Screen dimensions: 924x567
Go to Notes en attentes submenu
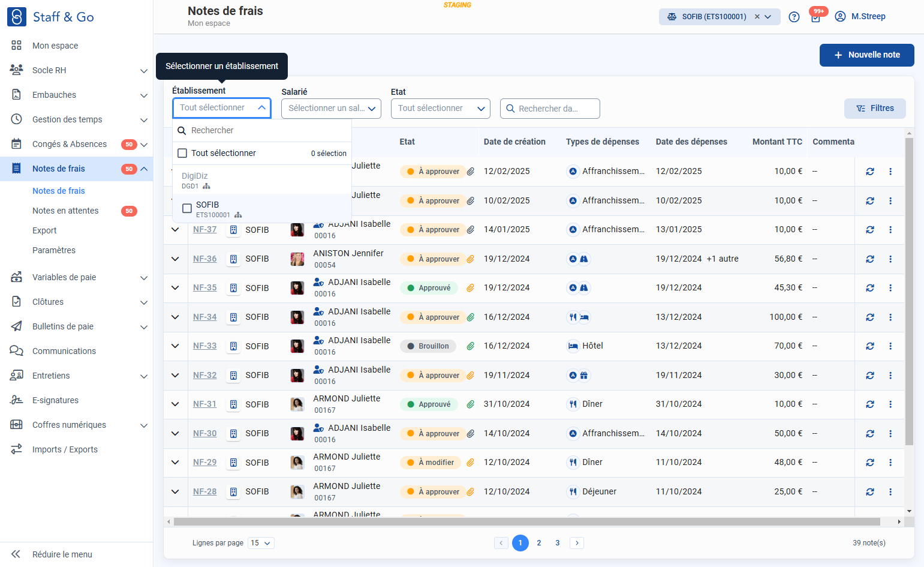point(65,211)
